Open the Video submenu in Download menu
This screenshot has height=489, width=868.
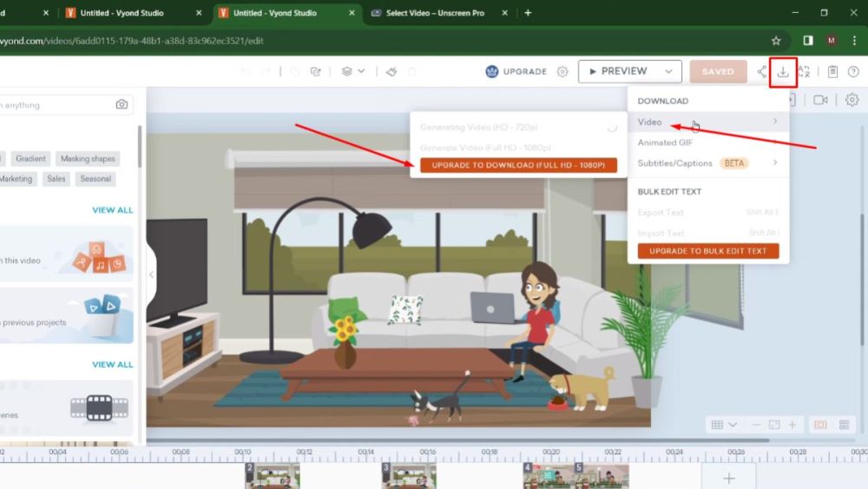pyautogui.click(x=708, y=122)
